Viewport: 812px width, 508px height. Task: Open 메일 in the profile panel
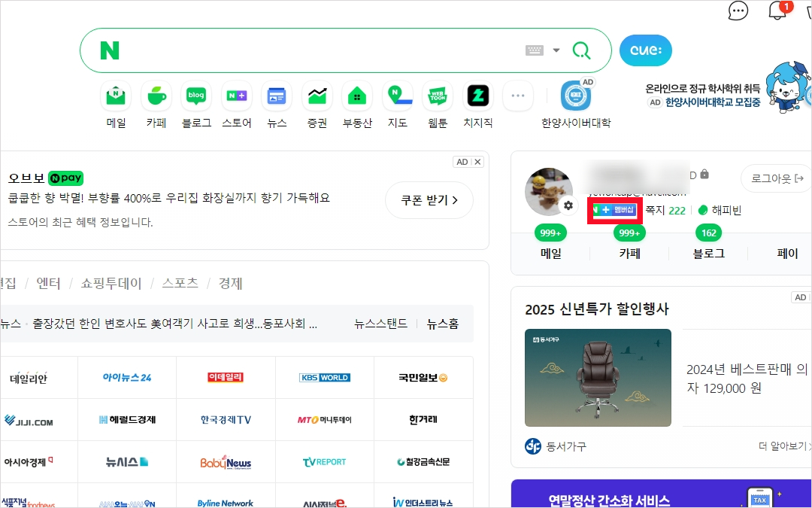click(x=551, y=253)
